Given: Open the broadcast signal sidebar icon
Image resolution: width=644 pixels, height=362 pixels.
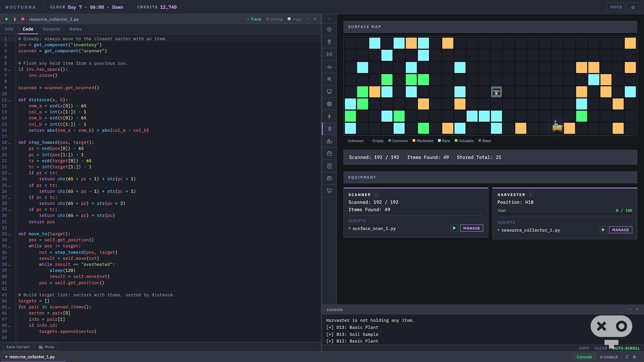Looking at the screenshot, I should pyautogui.click(x=329, y=54).
